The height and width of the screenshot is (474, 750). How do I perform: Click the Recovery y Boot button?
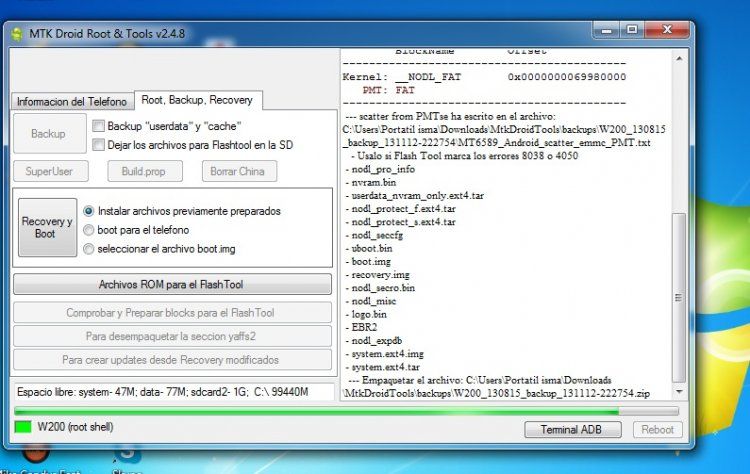point(47,228)
